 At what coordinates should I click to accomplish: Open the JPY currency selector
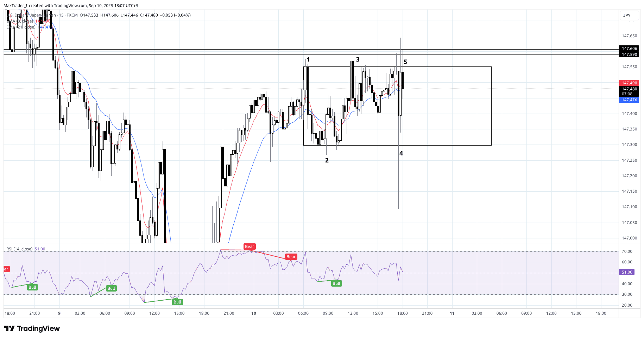coord(627,15)
